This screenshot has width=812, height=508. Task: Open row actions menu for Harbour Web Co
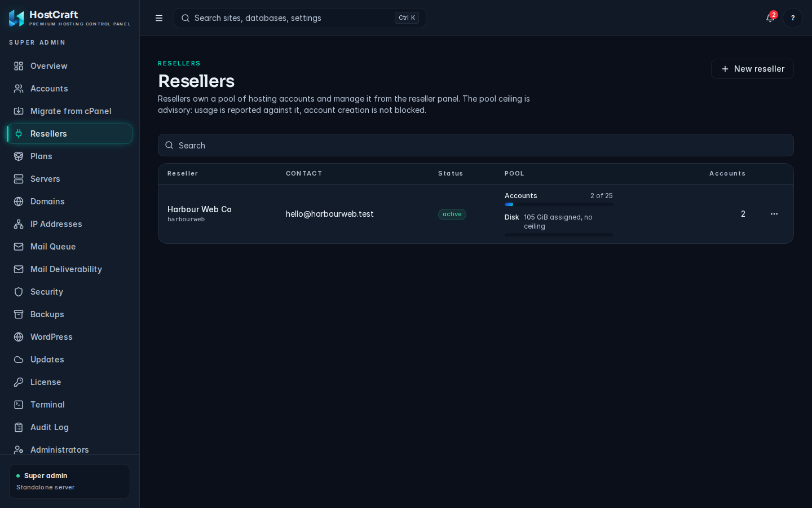pos(774,214)
